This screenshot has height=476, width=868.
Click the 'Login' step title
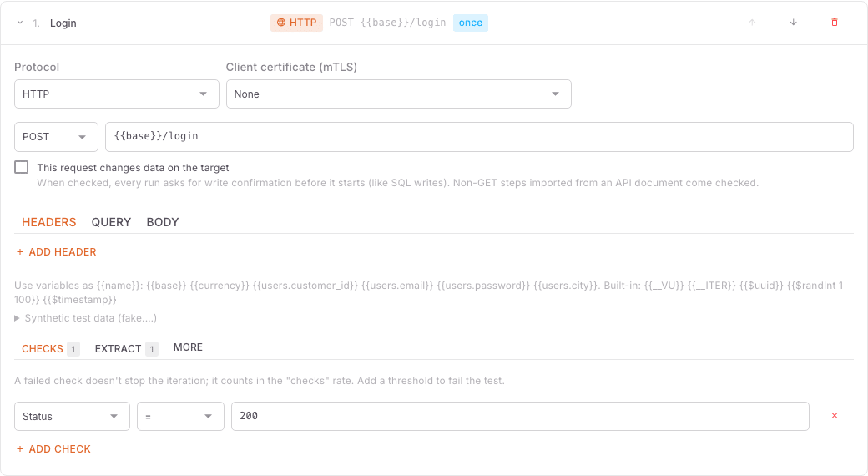63,23
